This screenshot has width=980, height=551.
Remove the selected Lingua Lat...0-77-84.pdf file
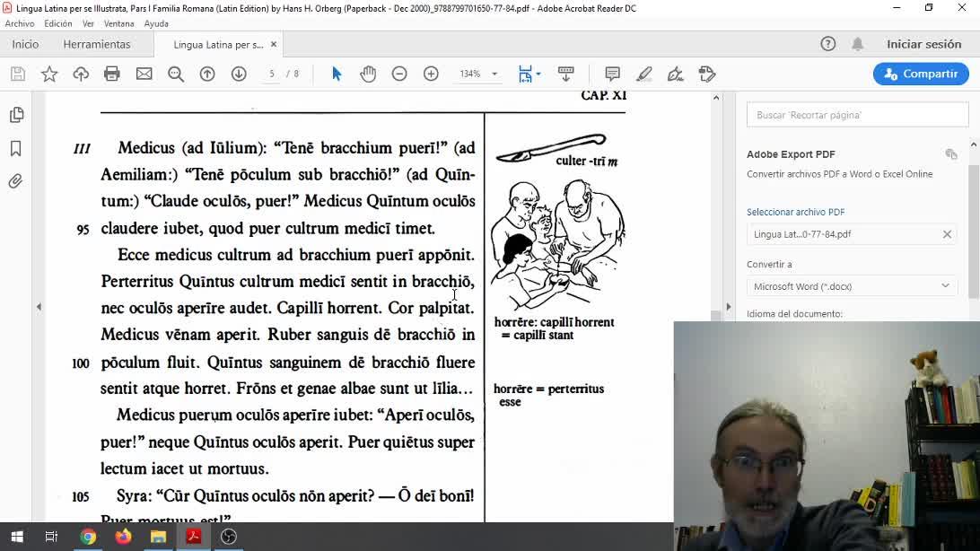[947, 234]
